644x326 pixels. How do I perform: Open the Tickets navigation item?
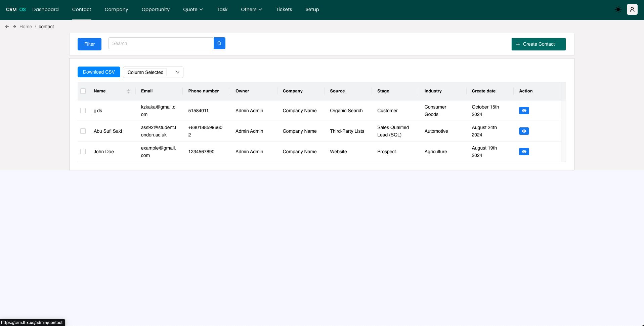(284, 9)
